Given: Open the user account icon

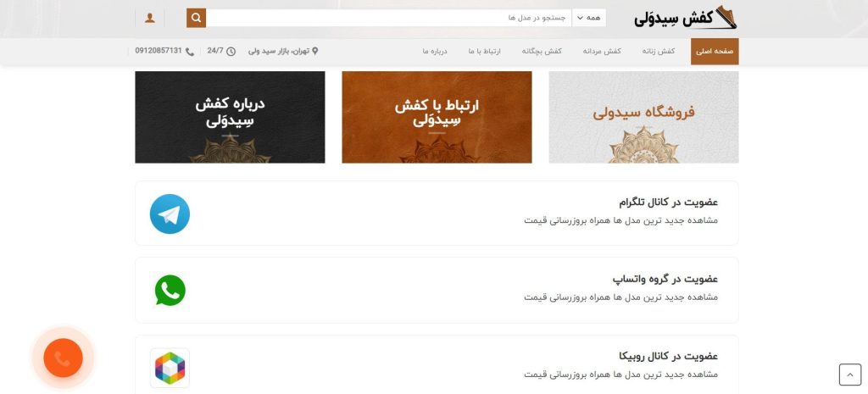Looking at the screenshot, I should coord(150,18).
